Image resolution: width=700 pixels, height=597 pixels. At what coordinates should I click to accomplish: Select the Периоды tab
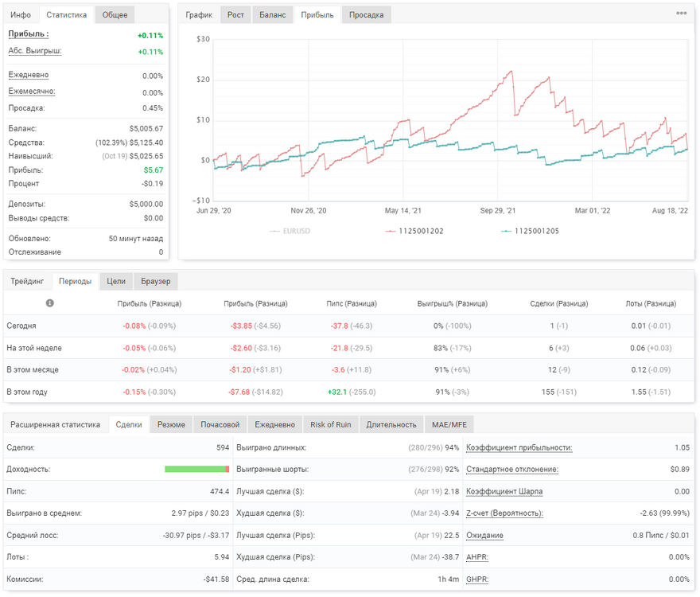[75, 282]
